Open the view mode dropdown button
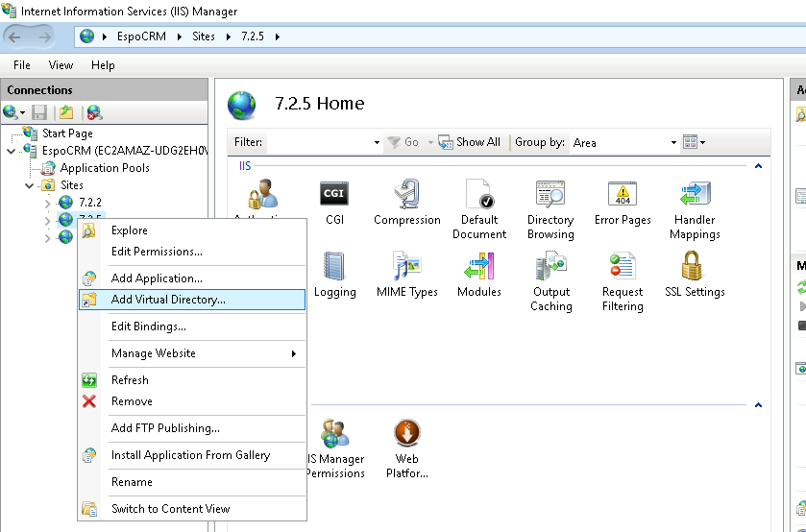Viewport: 806px width, 532px height. pyautogui.click(x=694, y=142)
